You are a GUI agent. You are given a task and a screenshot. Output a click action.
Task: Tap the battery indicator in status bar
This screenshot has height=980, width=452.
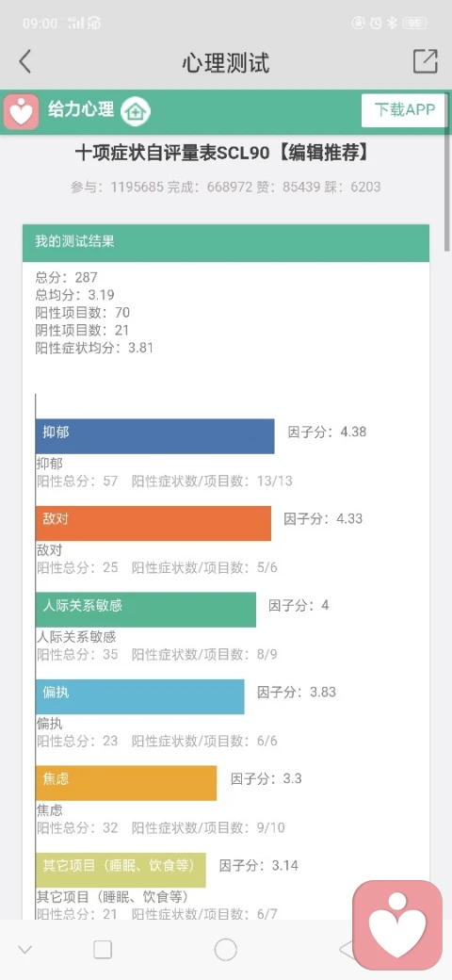click(414, 24)
